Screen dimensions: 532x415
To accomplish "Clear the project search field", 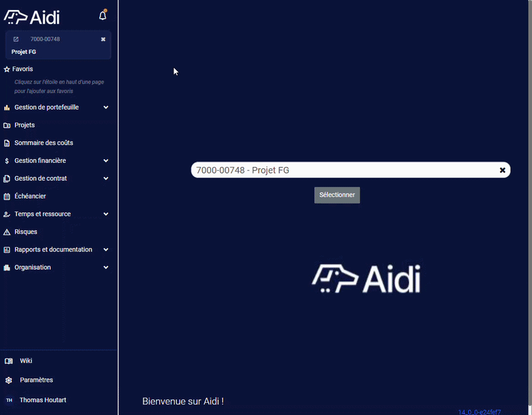I will coord(503,170).
